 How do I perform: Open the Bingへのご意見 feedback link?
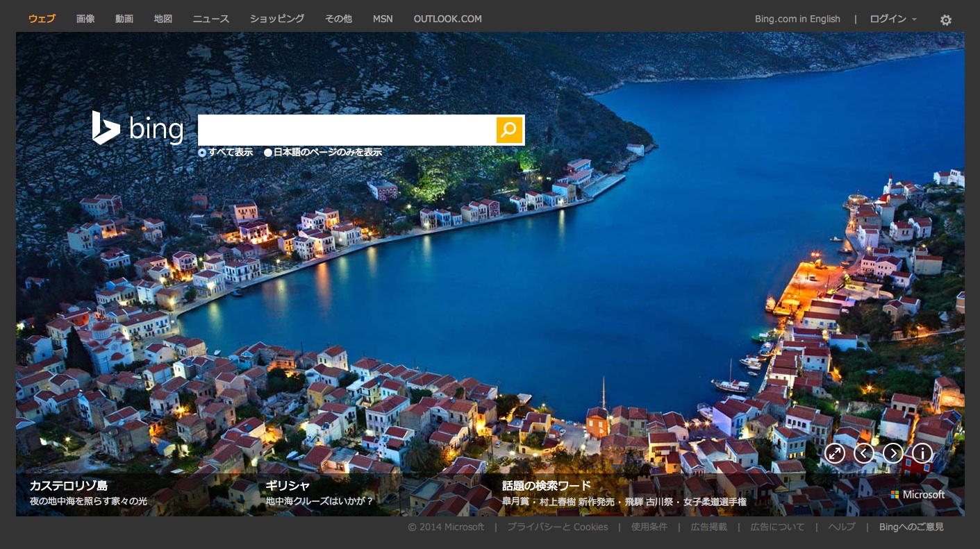pos(911,527)
